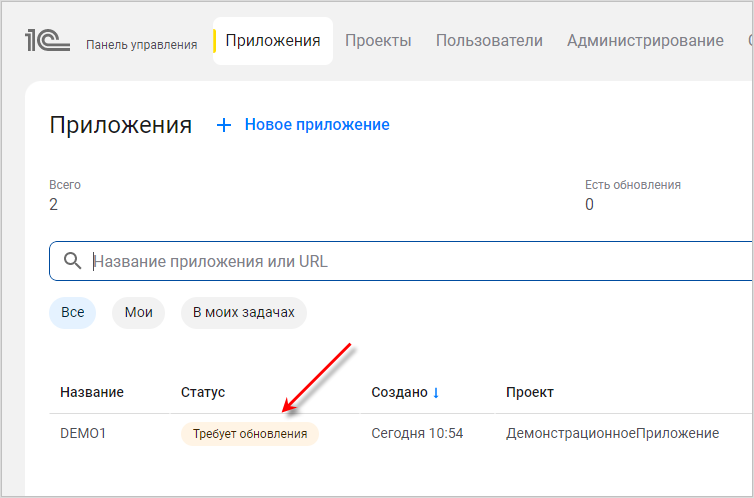
Task: Create a Новое приложение
Action: [x=317, y=125]
